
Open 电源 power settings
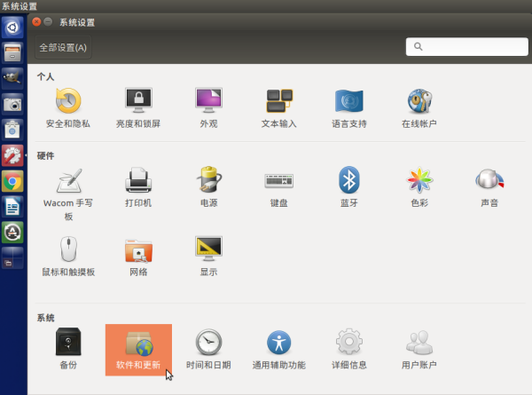tap(208, 187)
